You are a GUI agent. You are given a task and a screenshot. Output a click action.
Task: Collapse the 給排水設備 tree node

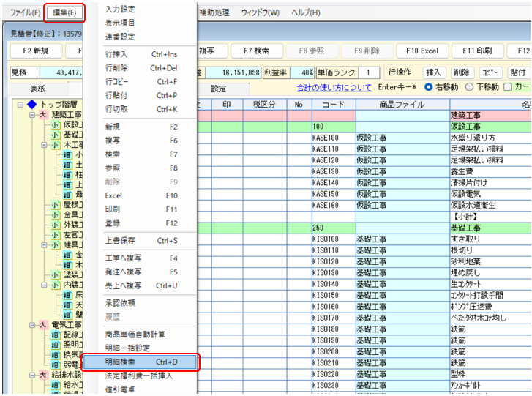coord(32,375)
